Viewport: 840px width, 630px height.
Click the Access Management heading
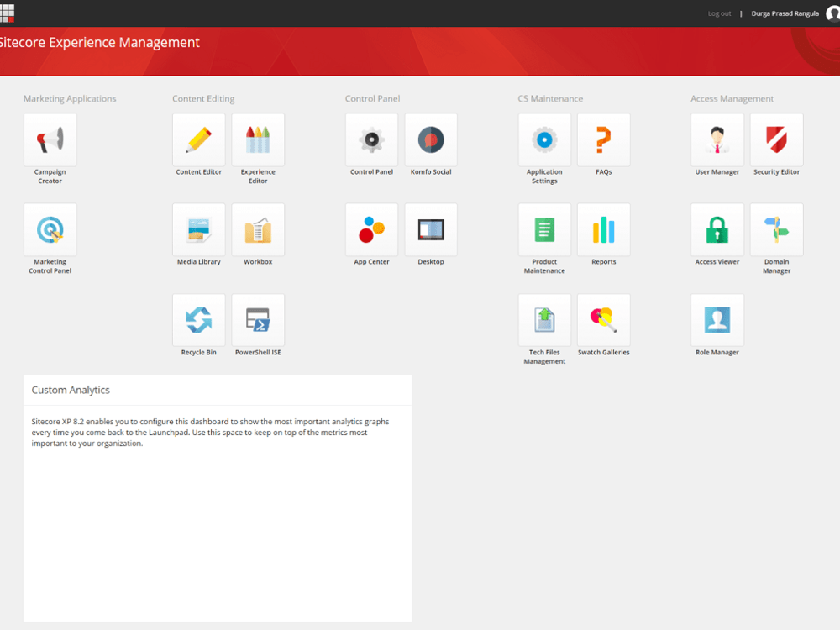[x=732, y=98]
